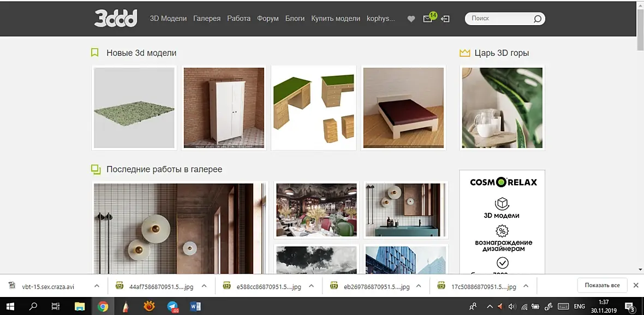644x315 pixels.
Task: Open the restaurant interior gallery thumbnail
Action: pyautogui.click(x=316, y=210)
